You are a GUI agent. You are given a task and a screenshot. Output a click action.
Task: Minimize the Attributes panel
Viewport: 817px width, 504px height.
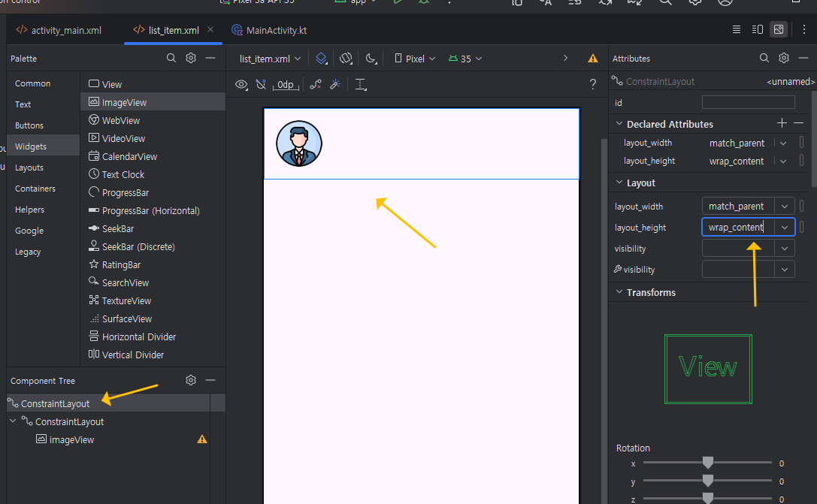click(x=803, y=58)
